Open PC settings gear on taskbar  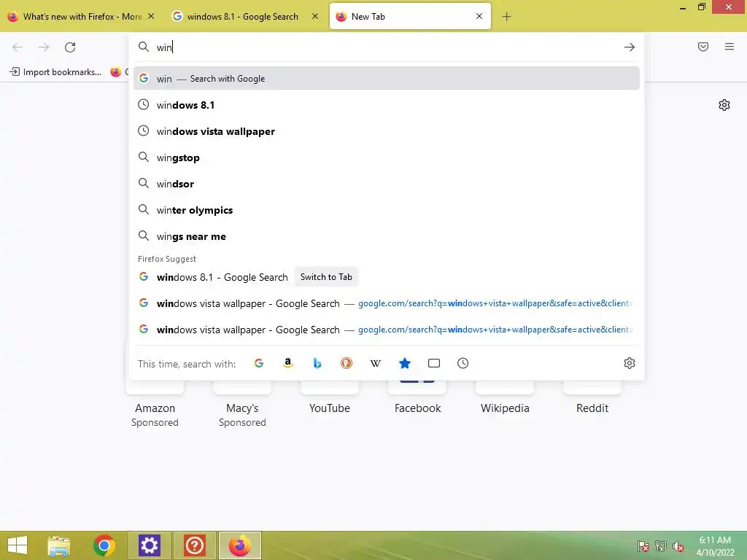click(x=149, y=545)
